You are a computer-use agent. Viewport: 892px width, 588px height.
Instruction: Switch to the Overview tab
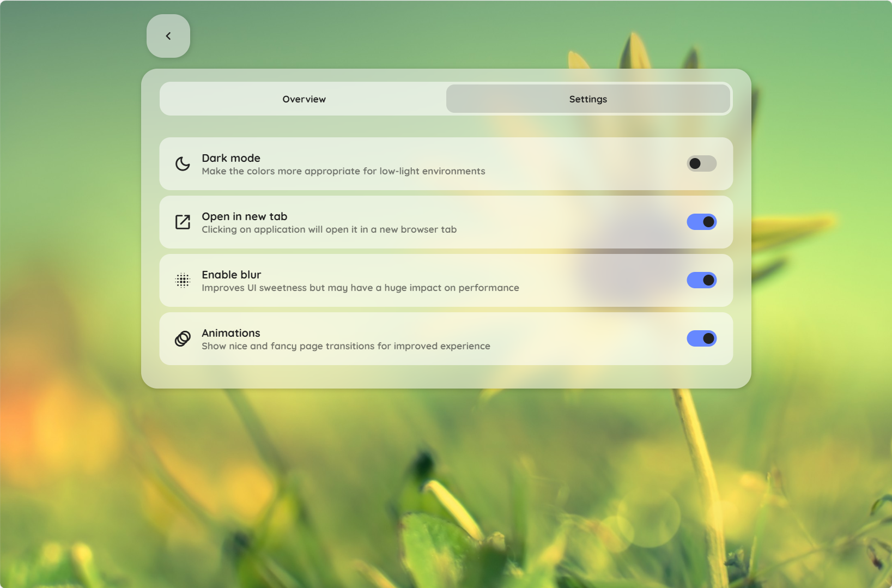coord(304,99)
